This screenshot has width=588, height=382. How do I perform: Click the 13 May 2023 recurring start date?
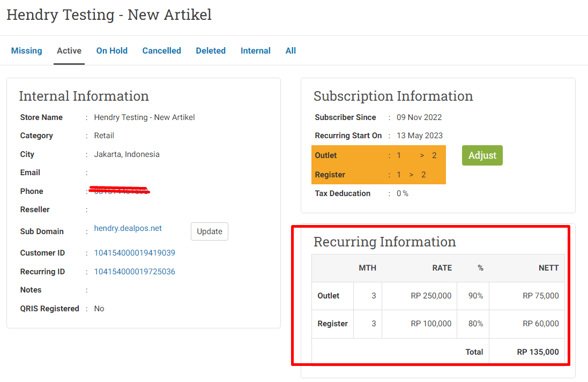point(420,136)
